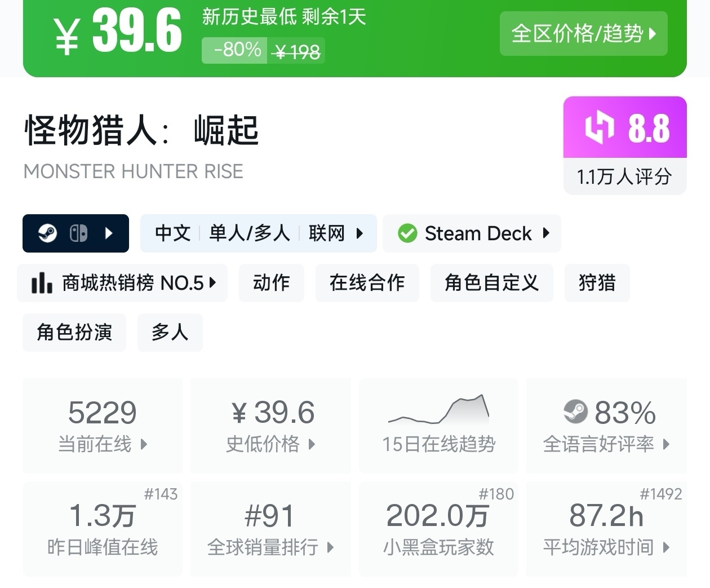View 当前在线 player count details
710x588 pixels.
(103, 425)
